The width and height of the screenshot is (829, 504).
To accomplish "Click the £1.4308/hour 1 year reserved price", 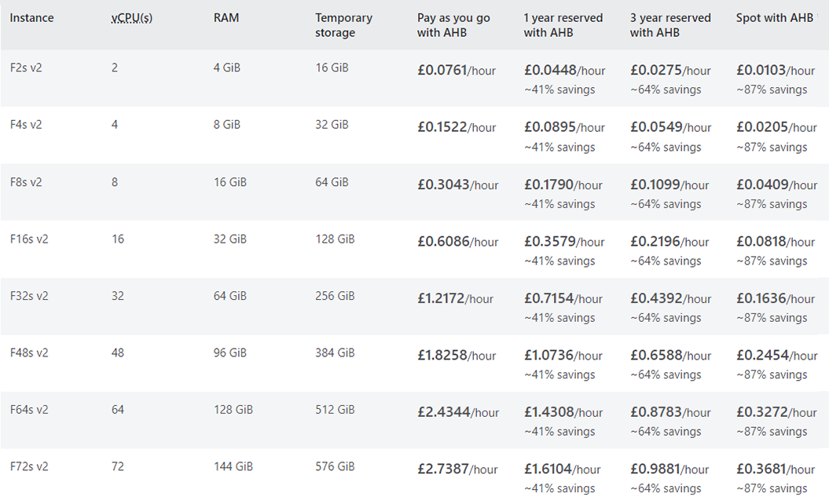I will click(x=564, y=412).
